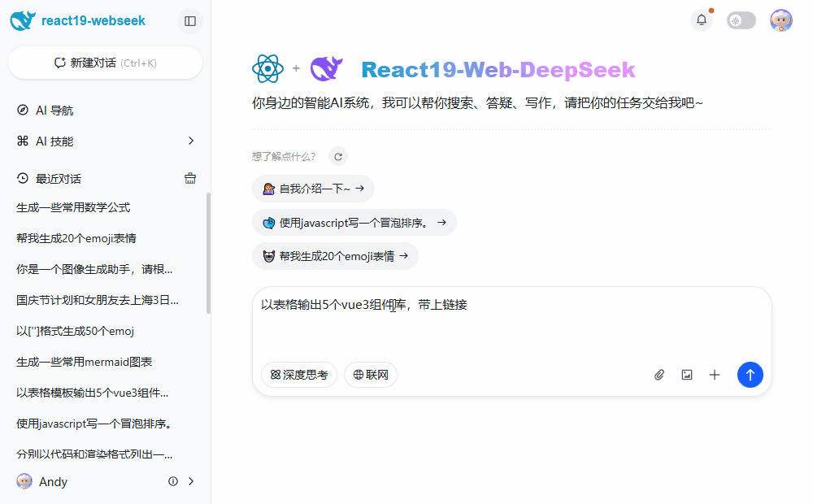Open chat 帮我生成20个emoji表情 in sidebar
This screenshot has width=813, height=504.
pyautogui.click(x=76, y=238)
